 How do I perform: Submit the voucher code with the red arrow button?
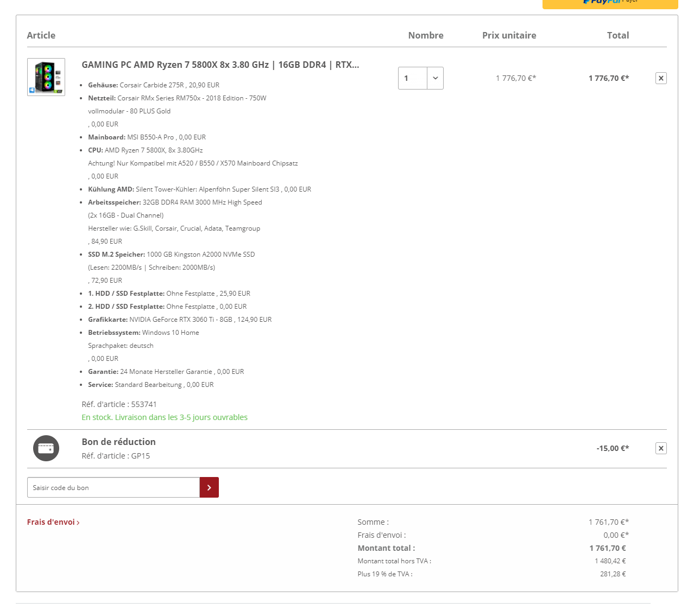pos(209,487)
